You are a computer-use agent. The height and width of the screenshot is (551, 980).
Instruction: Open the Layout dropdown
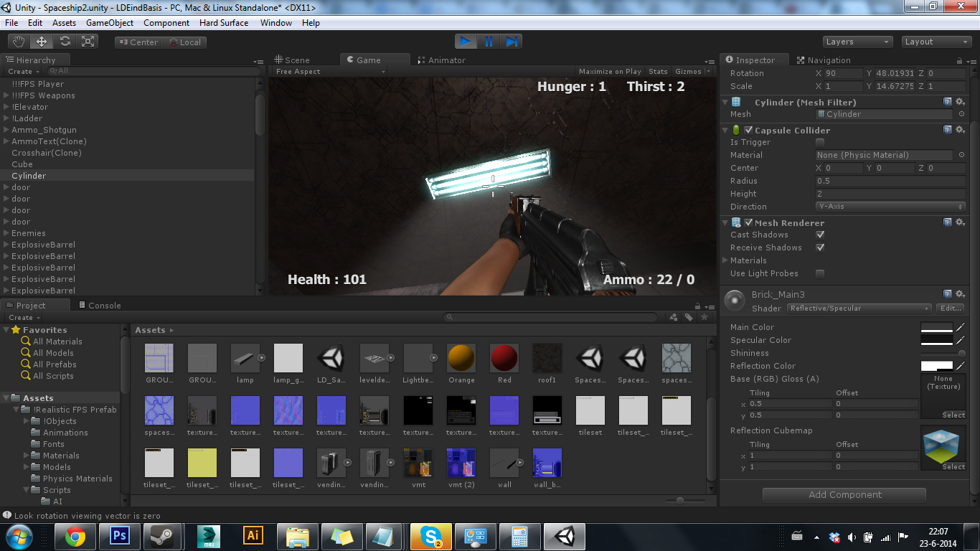click(936, 42)
